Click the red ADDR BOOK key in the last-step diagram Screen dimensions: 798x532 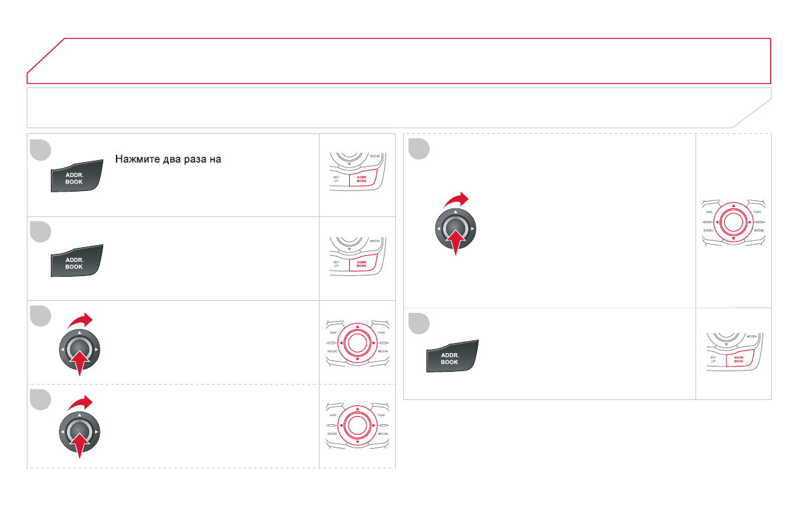[738, 359]
